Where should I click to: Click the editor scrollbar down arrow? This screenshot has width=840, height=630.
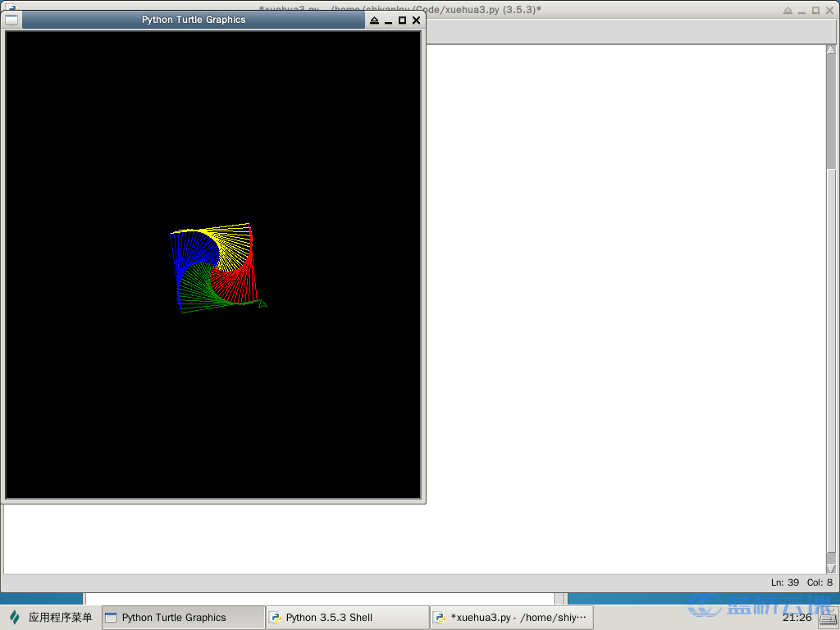(x=831, y=568)
